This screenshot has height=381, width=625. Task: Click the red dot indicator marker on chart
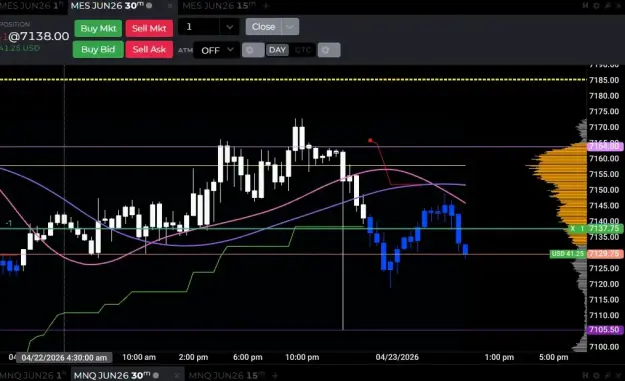pyautogui.click(x=370, y=140)
